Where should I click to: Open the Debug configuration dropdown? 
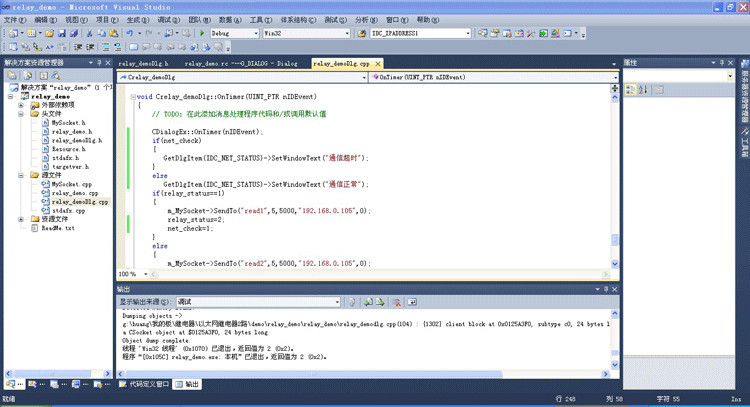[254, 33]
